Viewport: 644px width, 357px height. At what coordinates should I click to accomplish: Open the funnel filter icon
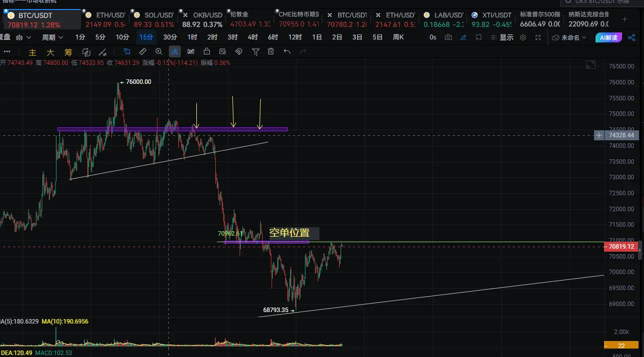[x=255, y=51]
